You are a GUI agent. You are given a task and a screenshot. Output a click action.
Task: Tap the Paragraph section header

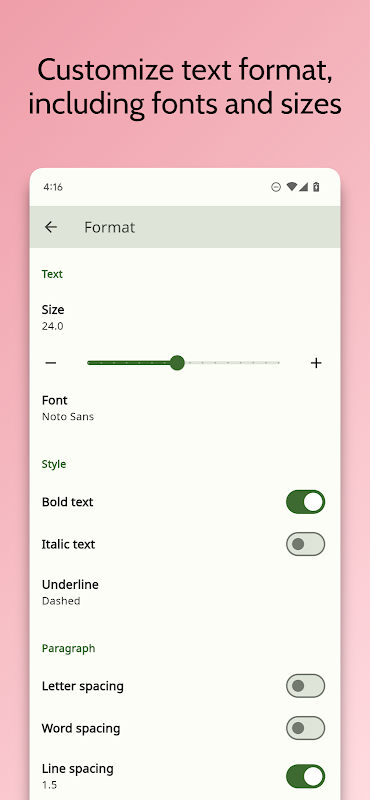tap(68, 648)
